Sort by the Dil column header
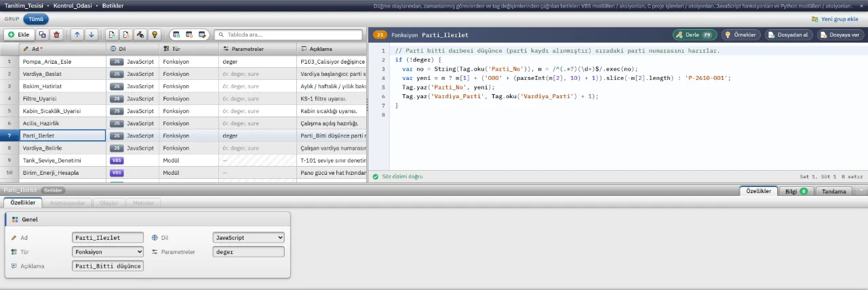The width and height of the screenshot is (868, 290). coord(133,49)
